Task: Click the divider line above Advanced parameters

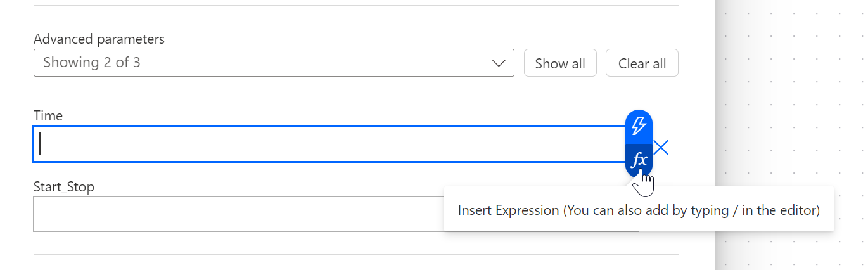Action: pyautogui.click(x=355, y=6)
